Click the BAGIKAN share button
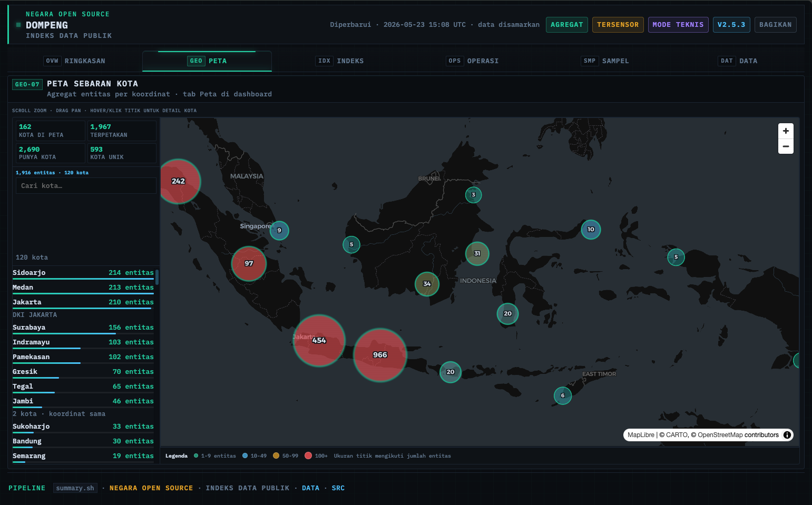Screen dimensions: 812x505 click(x=775, y=25)
